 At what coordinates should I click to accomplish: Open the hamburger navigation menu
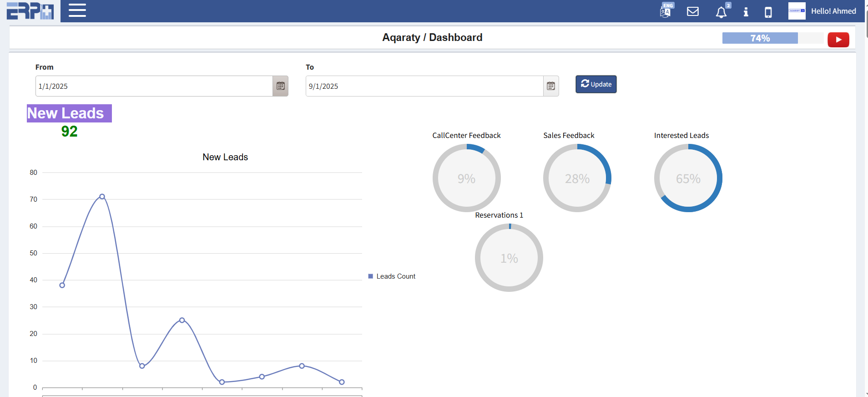[77, 10]
